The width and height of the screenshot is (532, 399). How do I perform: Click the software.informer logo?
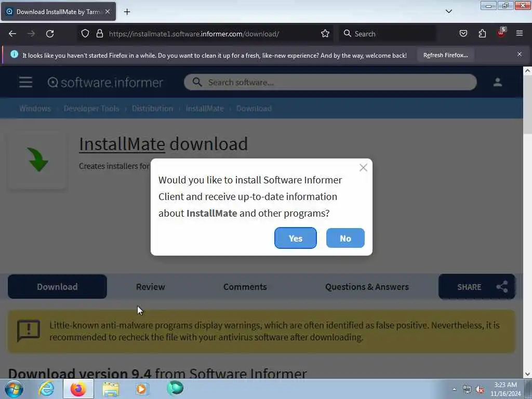point(105,83)
